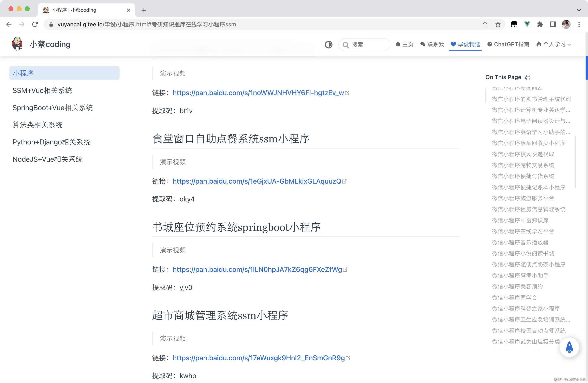Open a new browser tab

(x=144, y=10)
